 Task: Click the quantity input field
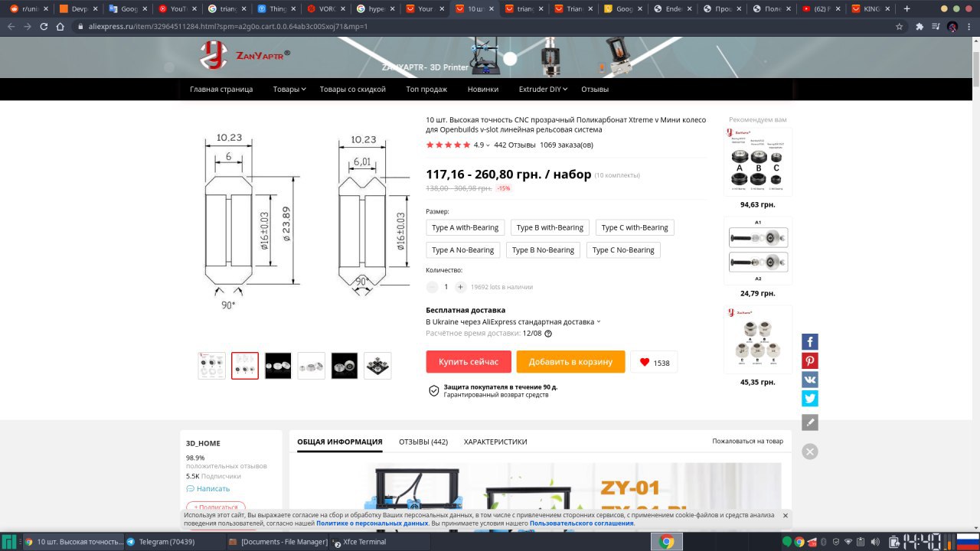tap(446, 287)
